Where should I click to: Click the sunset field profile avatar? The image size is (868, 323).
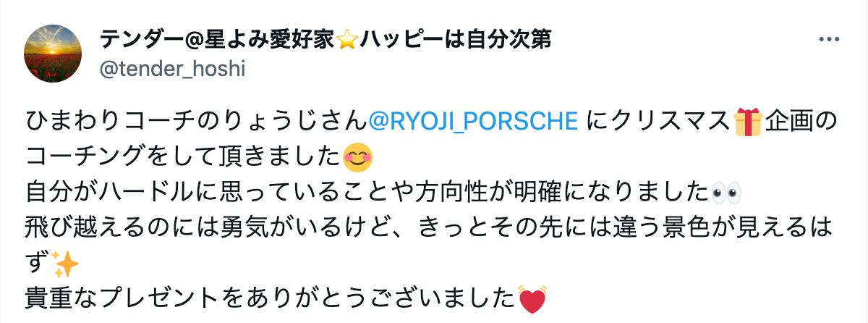pyautogui.click(x=54, y=54)
